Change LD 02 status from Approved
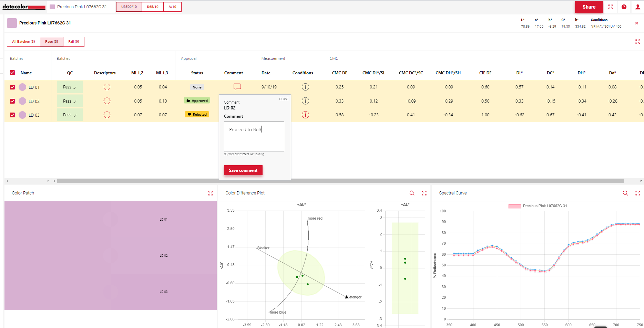This screenshot has height=328, width=644. tap(197, 100)
